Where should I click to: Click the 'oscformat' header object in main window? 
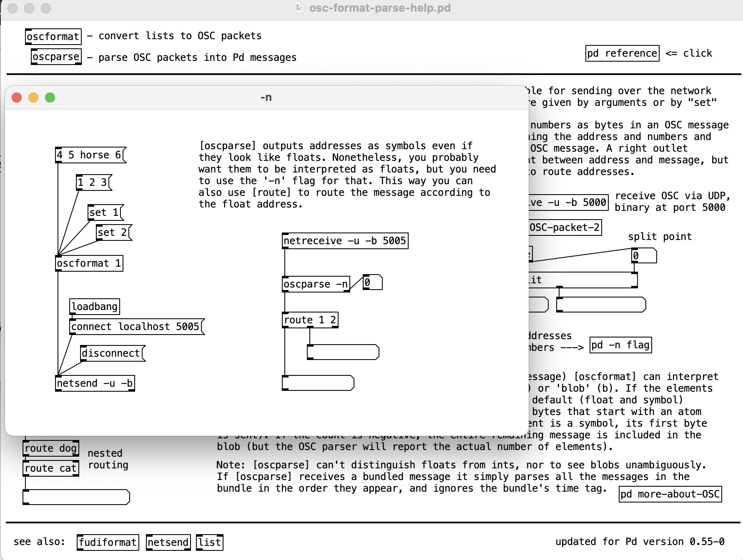coord(53,37)
